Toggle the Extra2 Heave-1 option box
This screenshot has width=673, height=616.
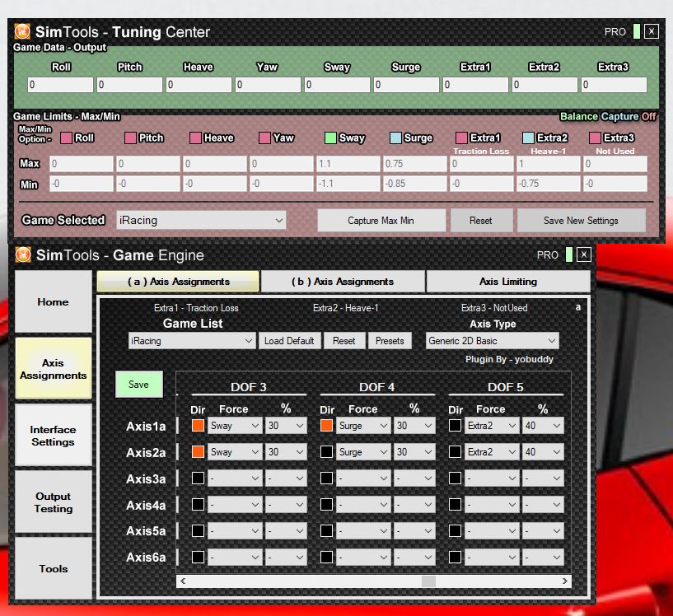(x=528, y=138)
